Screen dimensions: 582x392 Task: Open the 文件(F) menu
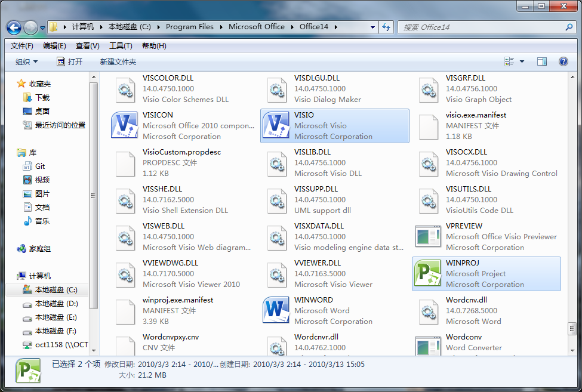click(x=22, y=46)
